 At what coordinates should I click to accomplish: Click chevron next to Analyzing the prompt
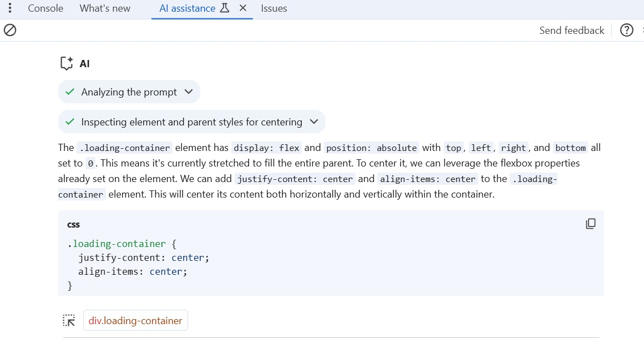click(189, 92)
